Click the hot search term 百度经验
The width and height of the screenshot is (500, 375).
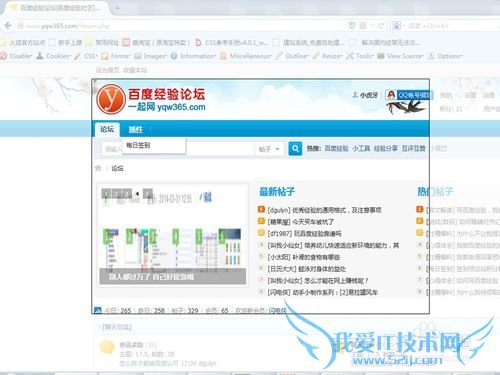[x=336, y=148]
